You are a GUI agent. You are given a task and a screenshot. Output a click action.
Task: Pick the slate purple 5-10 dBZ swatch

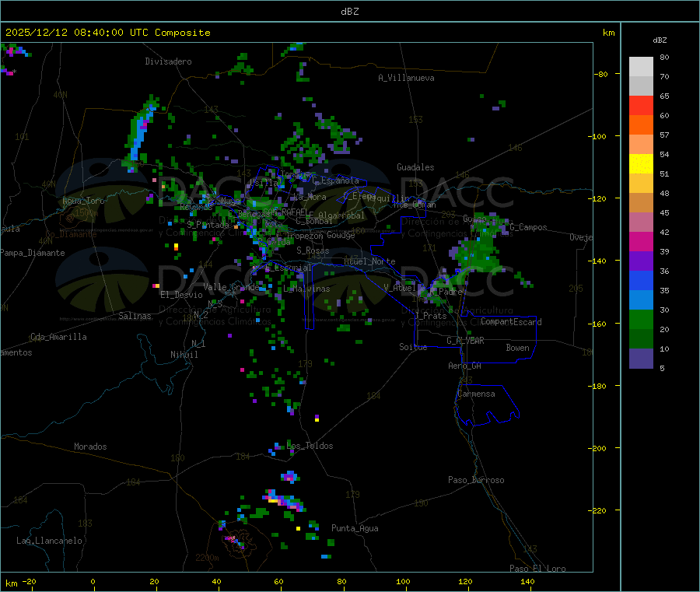pyautogui.click(x=641, y=359)
